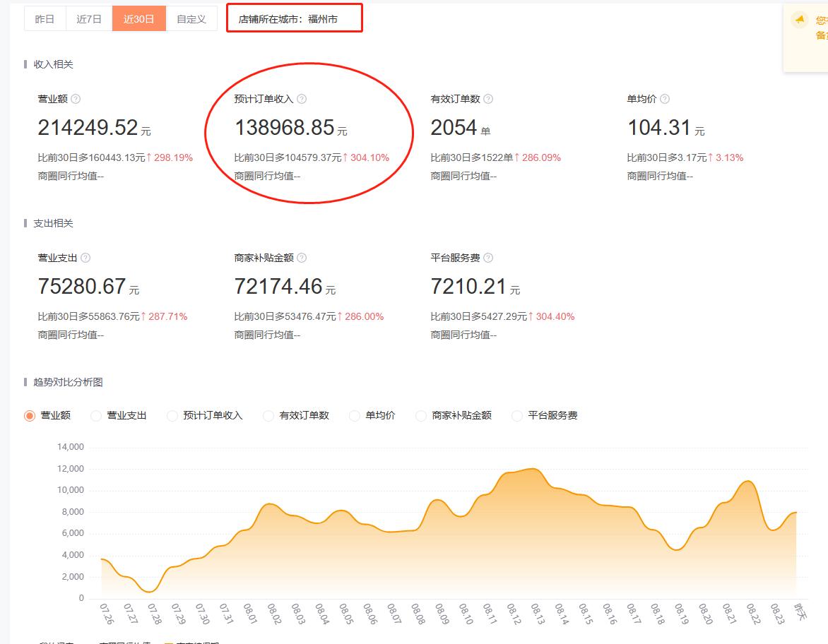The height and width of the screenshot is (644, 828).
Task: Click the 08.13 peak on trend chart
Action: pos(535,469)
